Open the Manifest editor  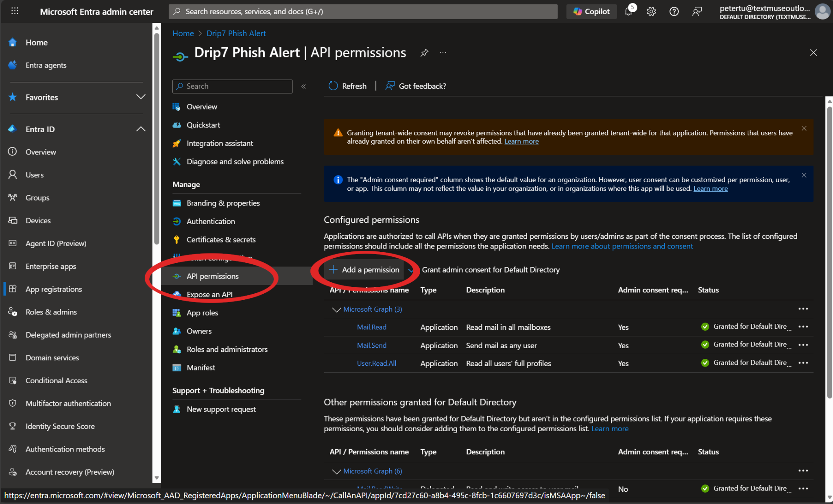(x=201, y=368)
